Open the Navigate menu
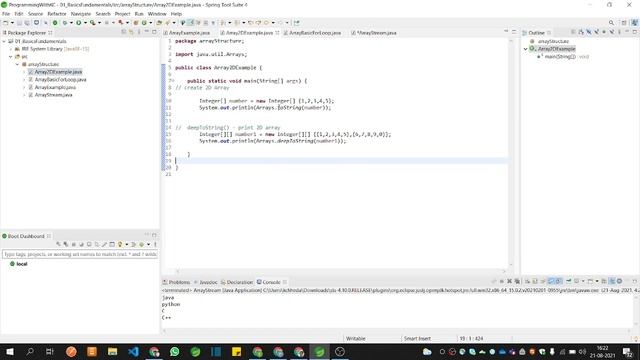Viewport: 640px width, 360px height. point(81,14)
